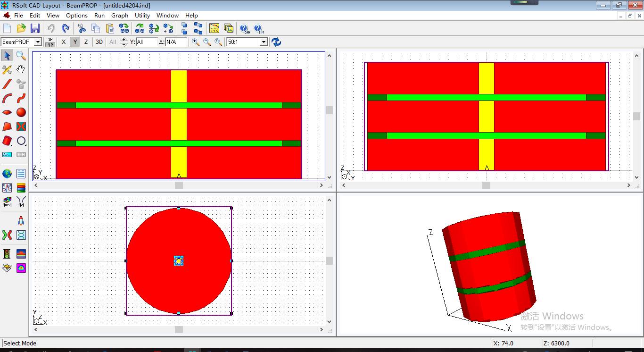Expand the 50:1 aspect ratio dropdown
The height and width of the screenshot is (352, 644).
coord(264,42)
